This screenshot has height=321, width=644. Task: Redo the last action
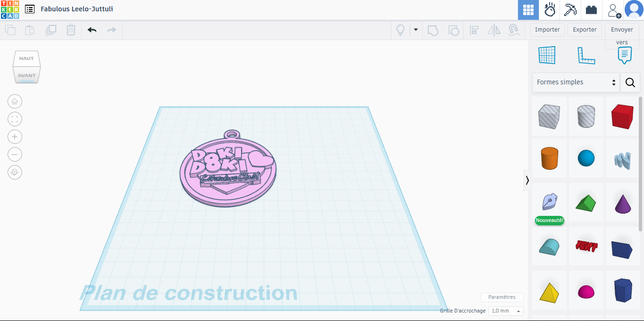coord(112,30)
